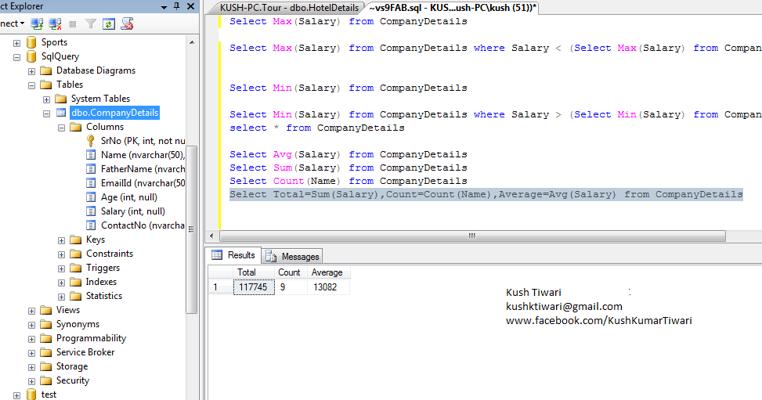The image size is (762, 400).
Task: Click the Object Explorer scroll up arrow
Action: [192, 43]
